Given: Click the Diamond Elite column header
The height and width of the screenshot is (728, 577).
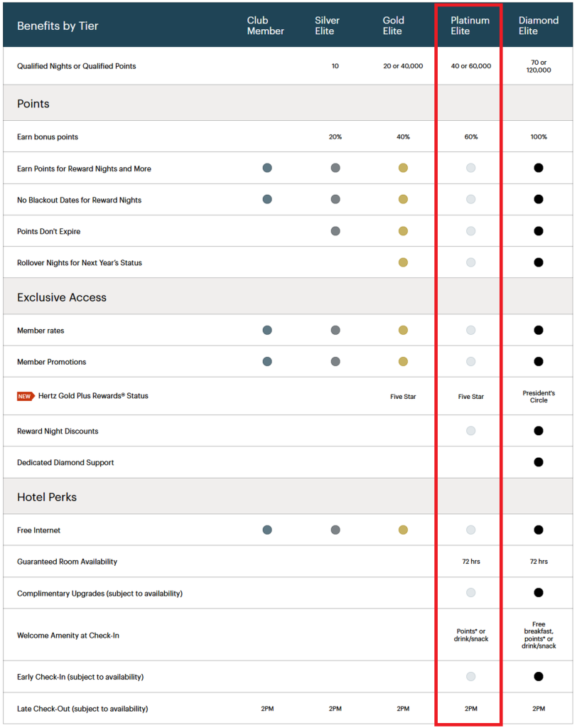Looking at the screenshot, I should [539, 26].
